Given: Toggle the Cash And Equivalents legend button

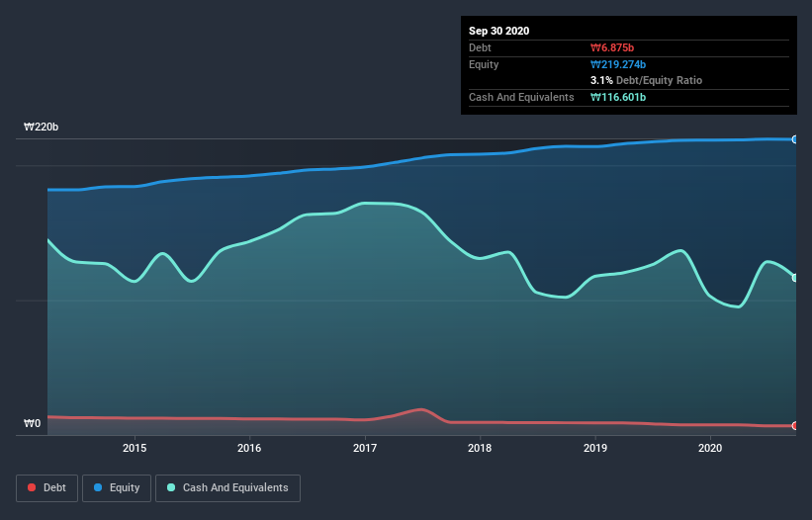Looking at the screenshot, I should pyautogui.click(x=227, y=488).
